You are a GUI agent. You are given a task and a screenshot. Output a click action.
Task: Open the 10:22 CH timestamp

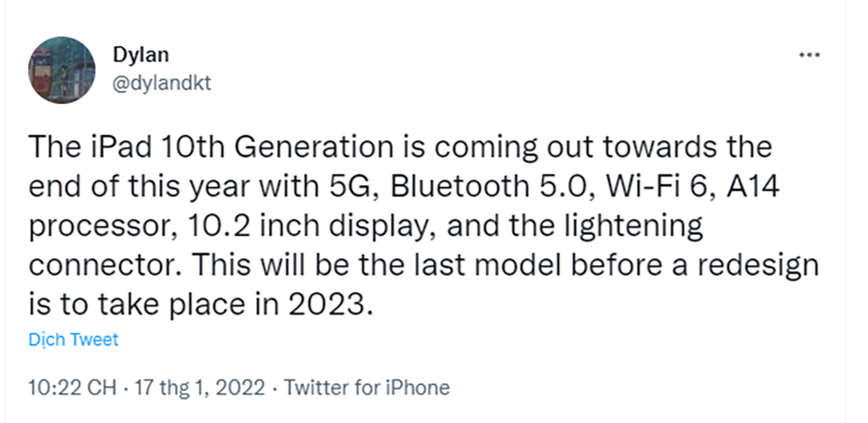tap(72, 388)
